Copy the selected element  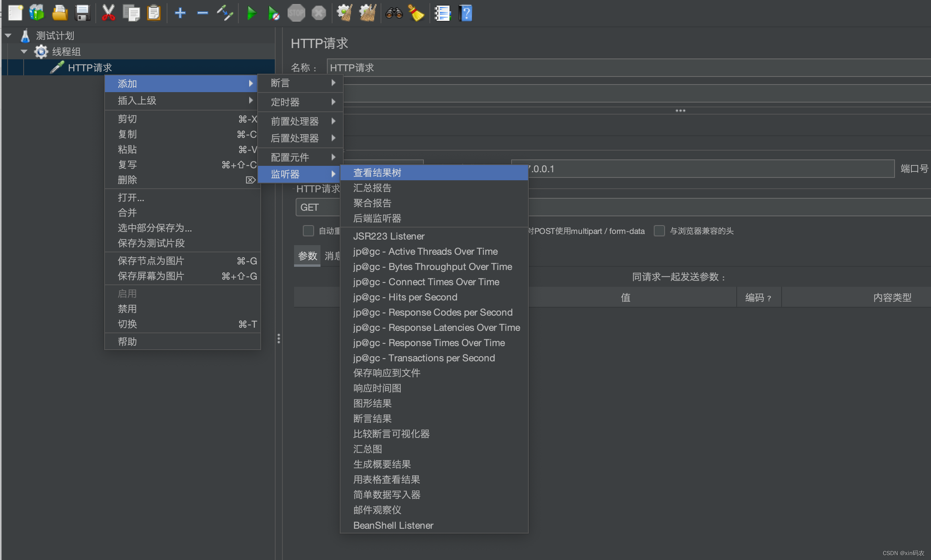click(x=131, y=13)
